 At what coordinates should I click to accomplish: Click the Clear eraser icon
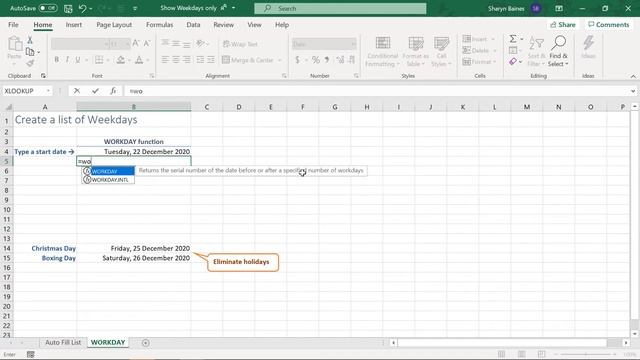coord(513,62)
